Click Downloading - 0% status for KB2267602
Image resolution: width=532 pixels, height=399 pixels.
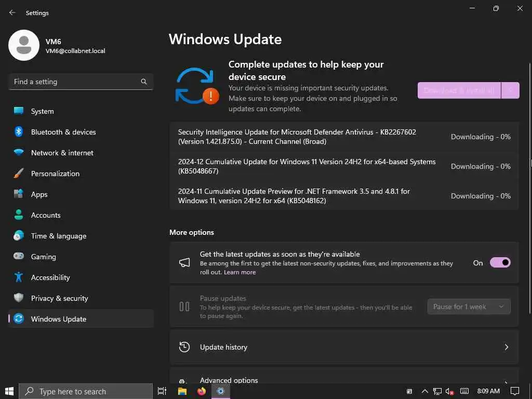point(481,137)
